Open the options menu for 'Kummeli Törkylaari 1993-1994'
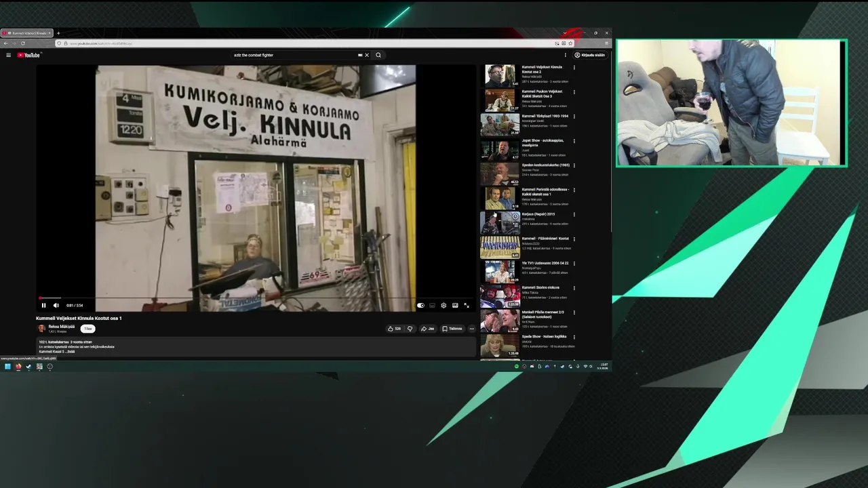This screenshot has width=868, height=488. (x=574, y=117)
